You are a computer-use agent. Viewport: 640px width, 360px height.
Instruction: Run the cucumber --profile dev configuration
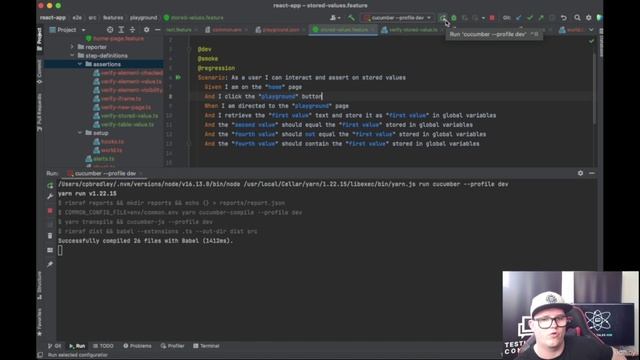[443, 18]
